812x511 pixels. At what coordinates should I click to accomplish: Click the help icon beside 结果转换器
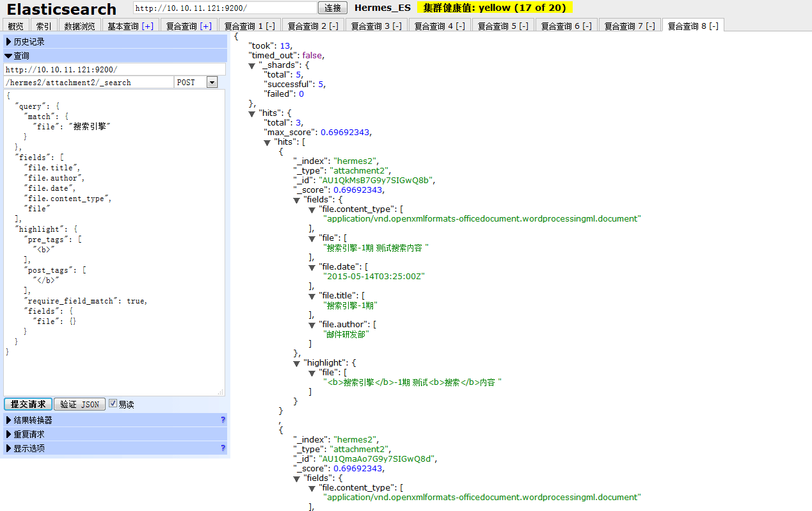coord(223,420)
